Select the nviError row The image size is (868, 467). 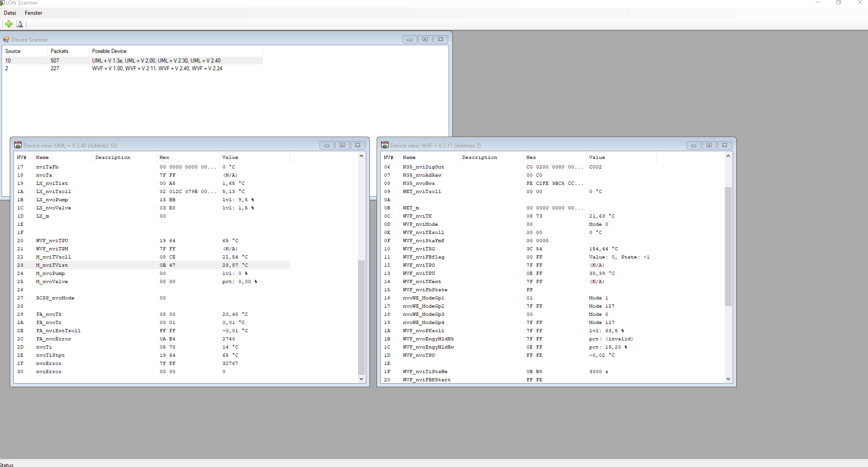point(153,372)
